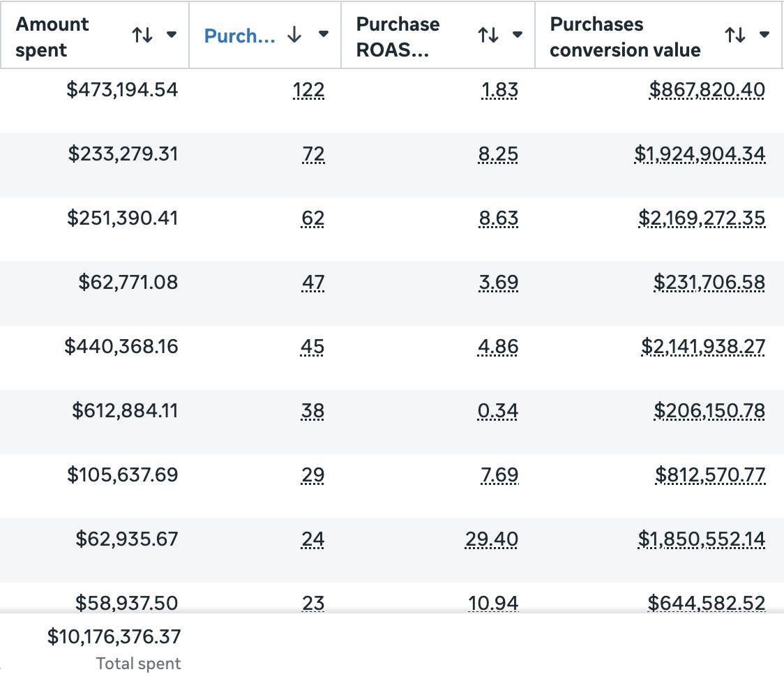Click the Purchases column descending sort arrow
Image resolution: width=784 pixels, height=688 pixels.
click(294, 34)
